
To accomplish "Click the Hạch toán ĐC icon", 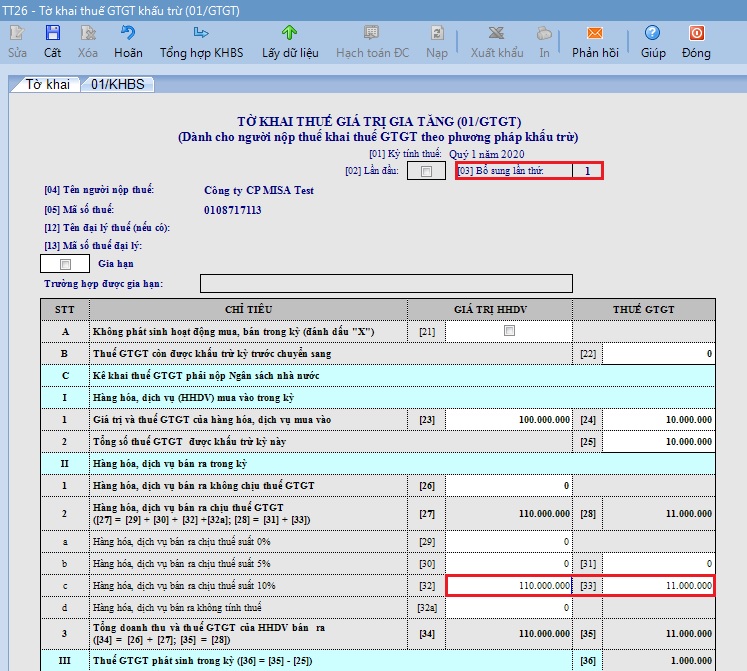I will click(x=372, y=33).
